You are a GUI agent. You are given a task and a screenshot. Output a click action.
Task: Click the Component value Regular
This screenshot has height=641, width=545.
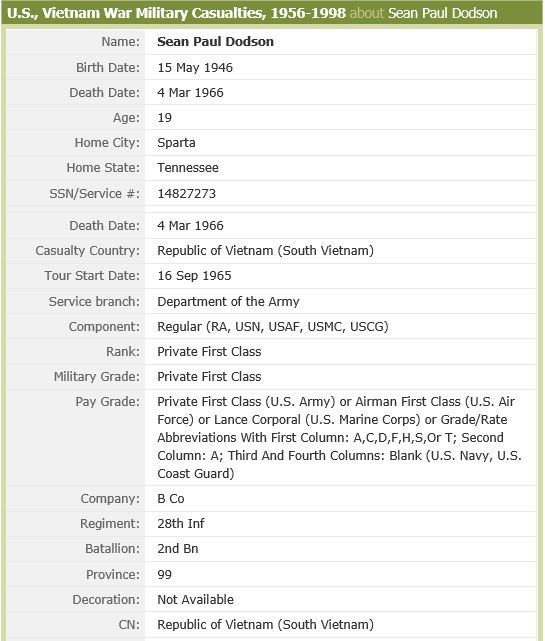tap(273, 327)
